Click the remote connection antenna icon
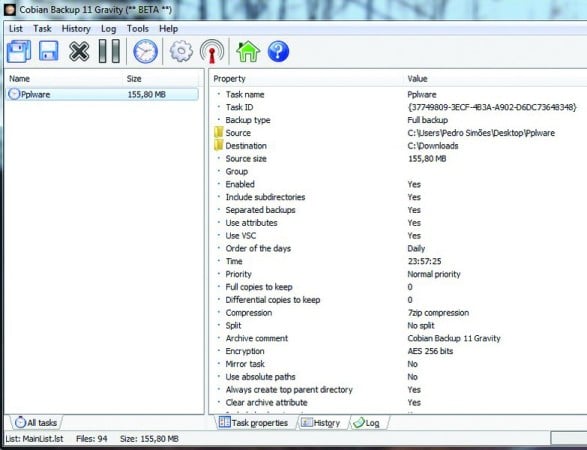This screenshot has width=587, height=450. coord(212,51)
